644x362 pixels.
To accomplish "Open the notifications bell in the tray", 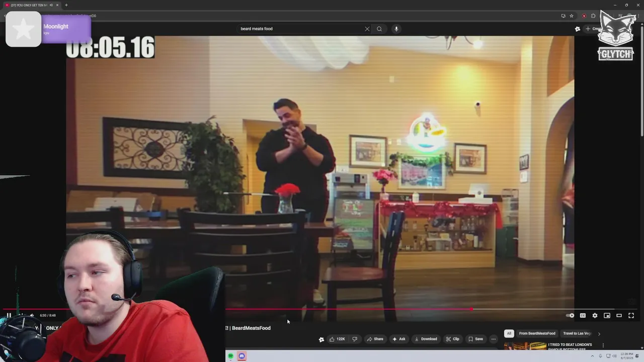I will coord(637,356).
